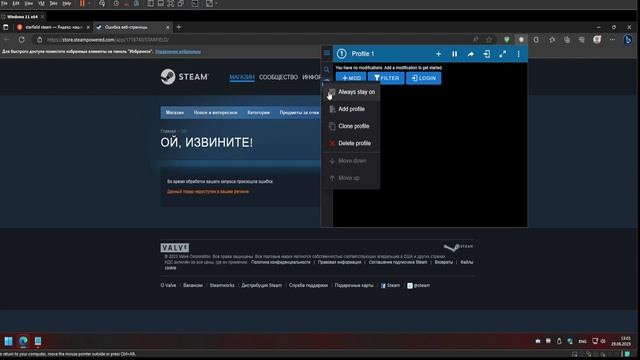Click the search icon in ModHeader sidebar
The width and height of the screenshot is (640, 360).
tap(327, 70)
